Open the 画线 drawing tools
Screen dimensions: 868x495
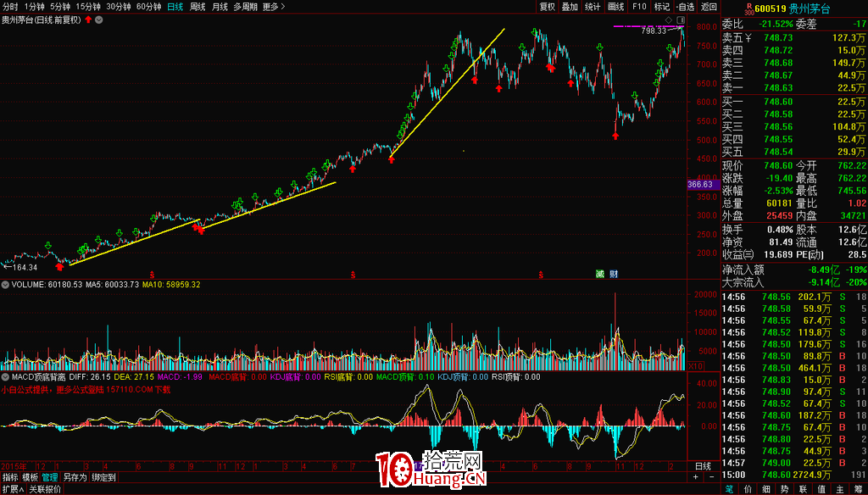(615, 7)
